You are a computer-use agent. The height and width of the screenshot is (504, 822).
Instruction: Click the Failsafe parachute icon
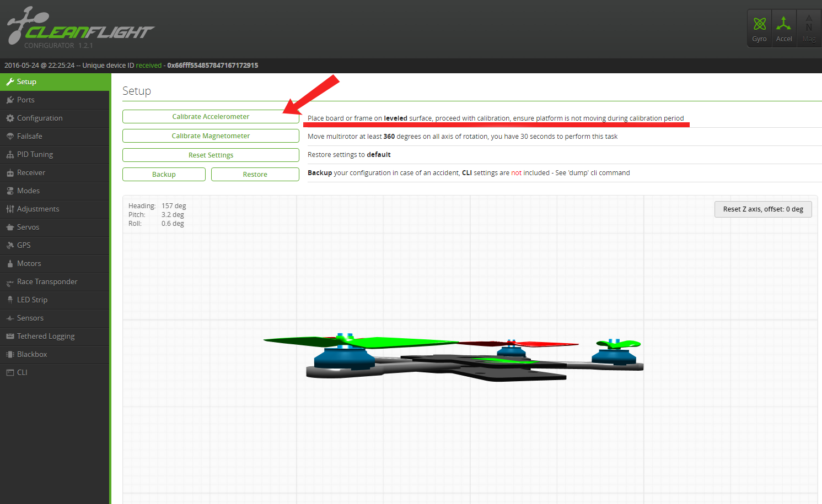tap(10, 137)
